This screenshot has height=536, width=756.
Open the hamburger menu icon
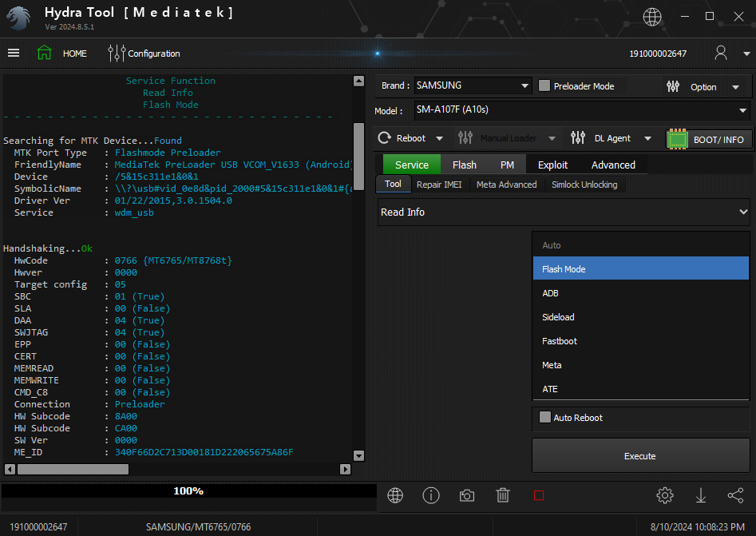coord(14,53)
